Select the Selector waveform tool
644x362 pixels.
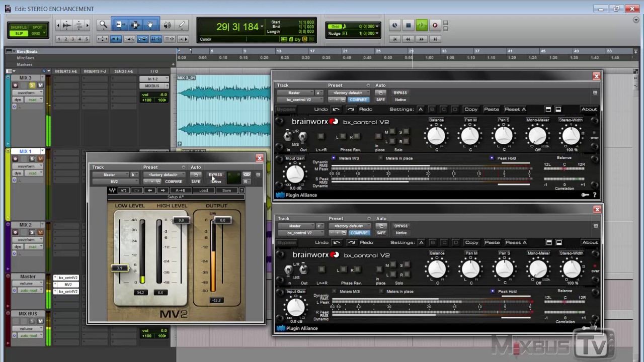click(x=135, y=25)
